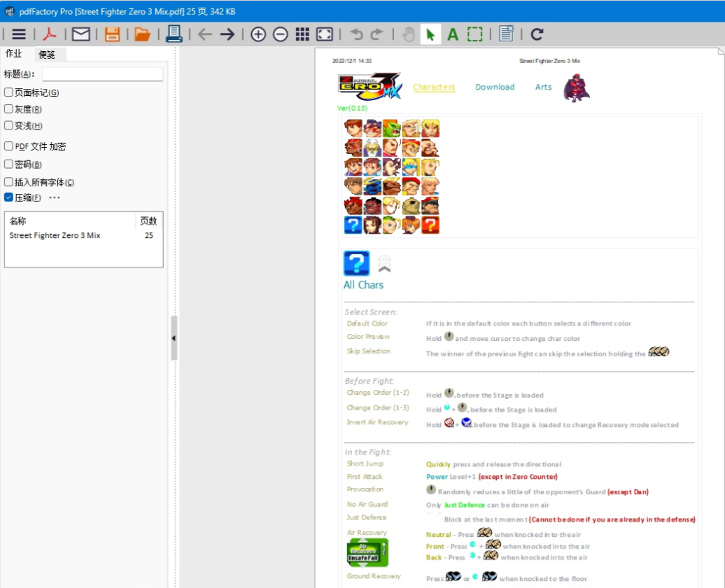The width and height of the screenshot is (725, 588).
Task: Select the dashed rectangle selection tool
Action: click(x=475, y=34)
